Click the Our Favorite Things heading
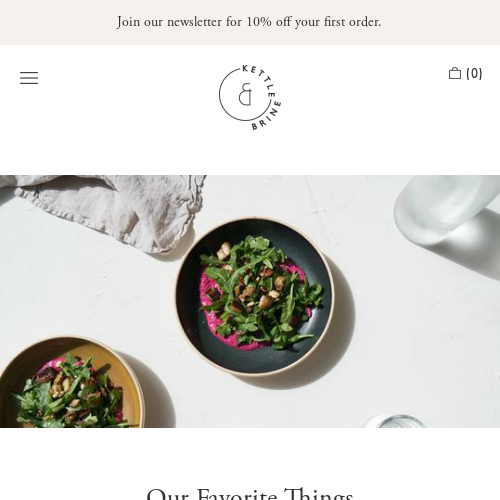Screen dimensions: 500x500 [x=250, y=494]
